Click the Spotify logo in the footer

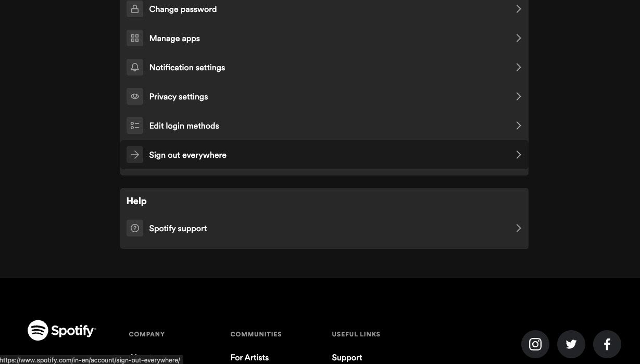point(61,330)
